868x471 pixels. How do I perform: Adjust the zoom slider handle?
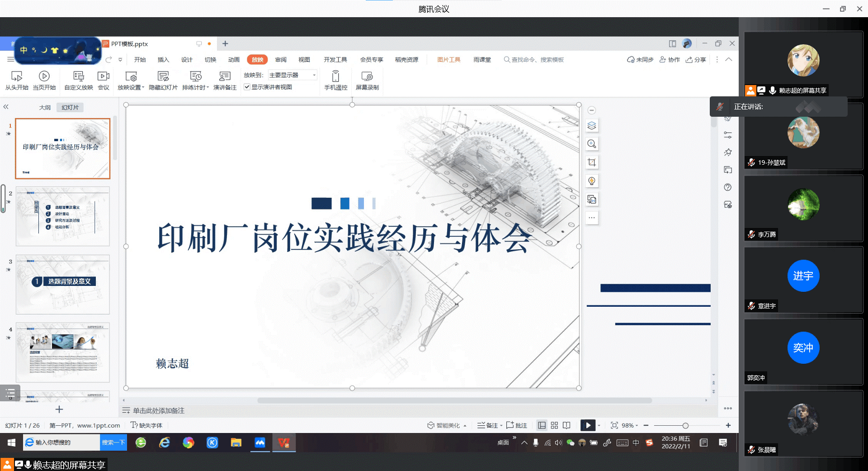coord(685,425)
